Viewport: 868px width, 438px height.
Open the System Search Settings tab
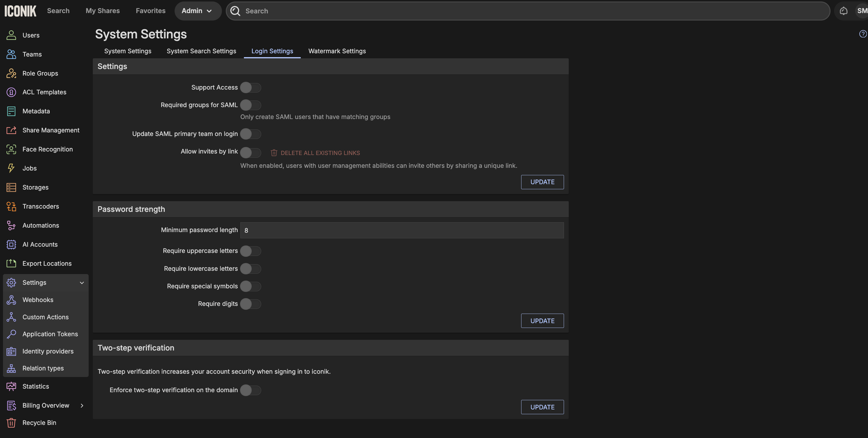[201, 51]
